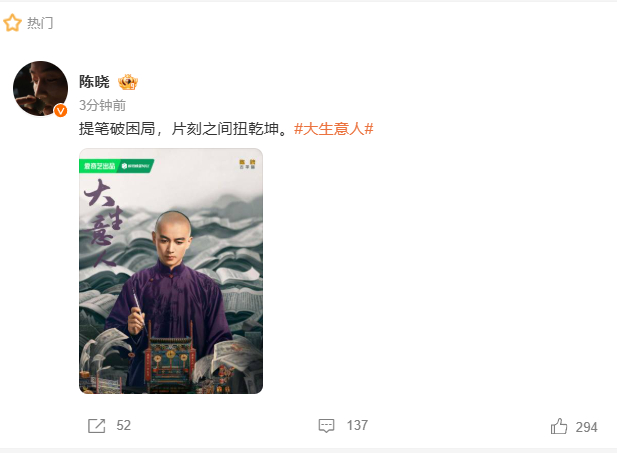Like the post with thumbs-up icon

point(559,426)
